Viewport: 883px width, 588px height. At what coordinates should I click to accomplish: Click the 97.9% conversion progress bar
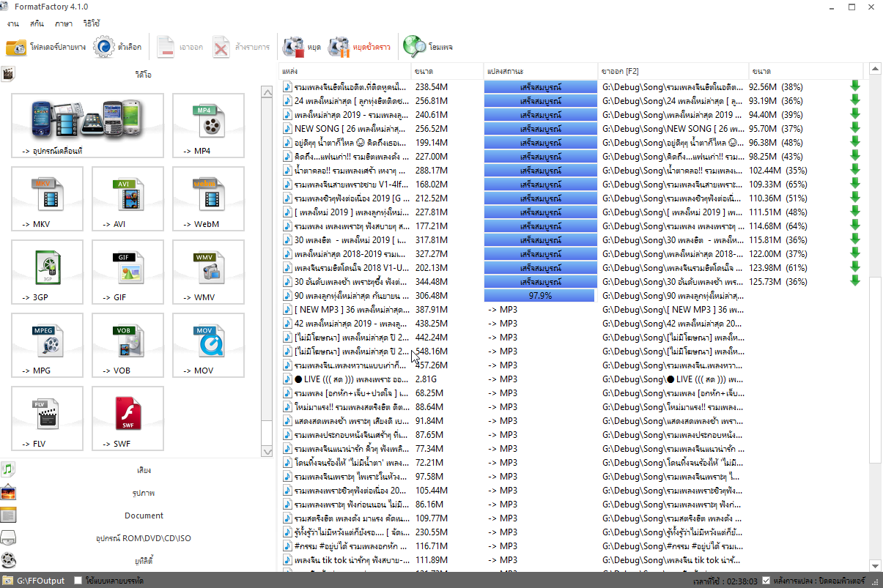(x=539, y=295)
